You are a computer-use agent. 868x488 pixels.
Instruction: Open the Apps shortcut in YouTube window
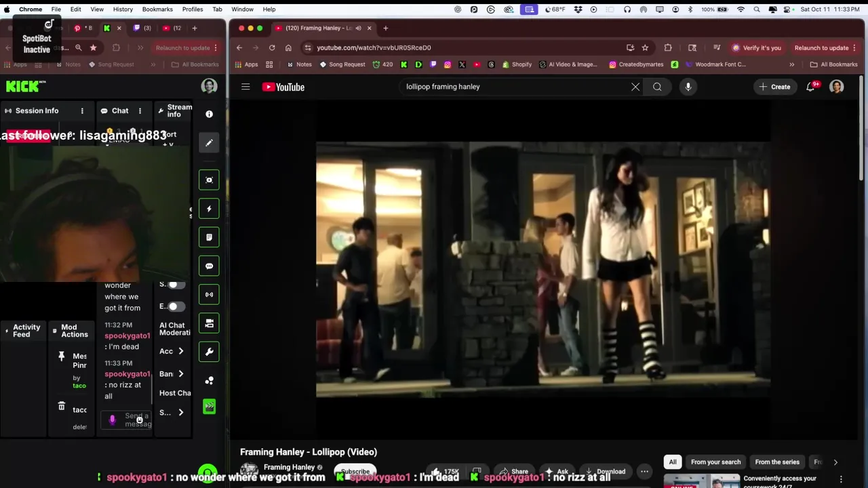(x=247, y=64)
